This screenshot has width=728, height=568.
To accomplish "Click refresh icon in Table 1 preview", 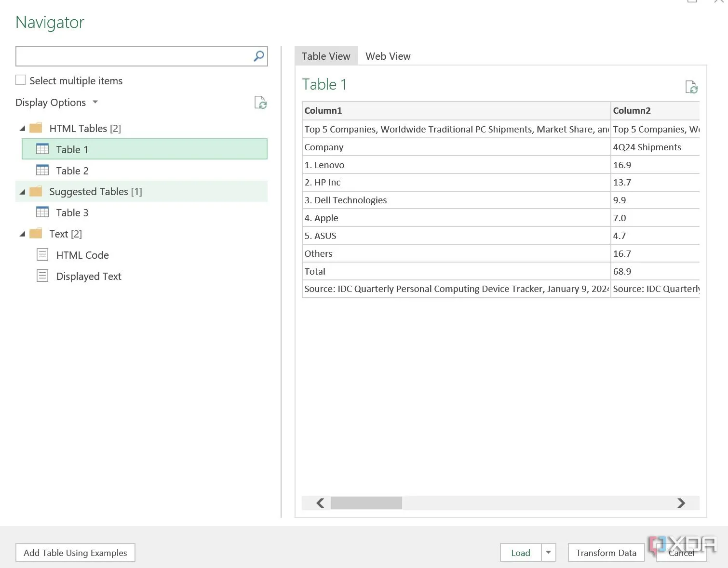I will [x=691, y=87].
